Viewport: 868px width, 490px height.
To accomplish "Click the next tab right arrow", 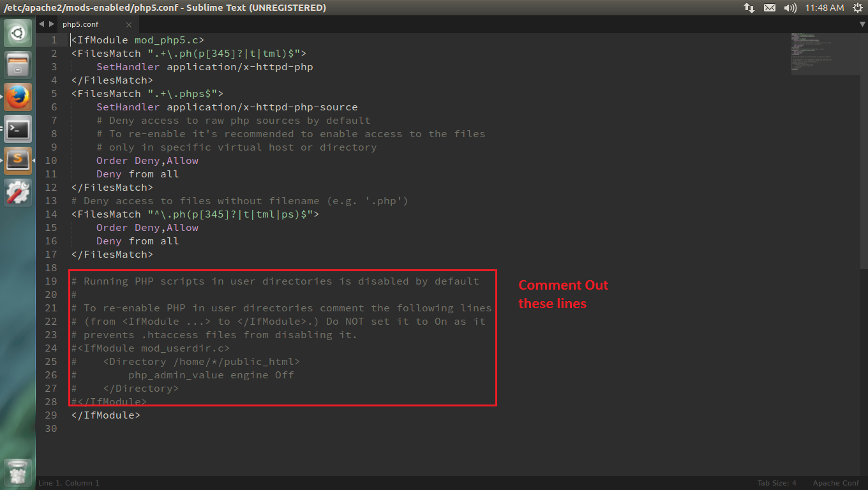I will click(52, 24).
